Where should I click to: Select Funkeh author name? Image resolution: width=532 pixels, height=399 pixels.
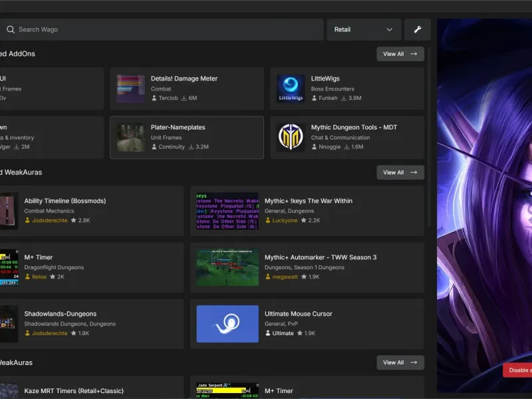click(328, 98)
